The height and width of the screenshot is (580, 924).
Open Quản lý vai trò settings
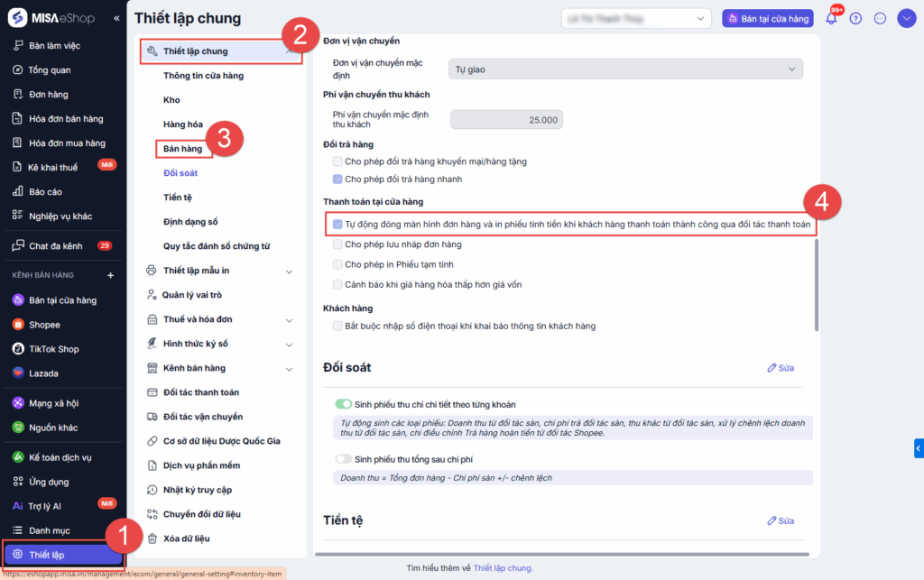coord(192,295)
